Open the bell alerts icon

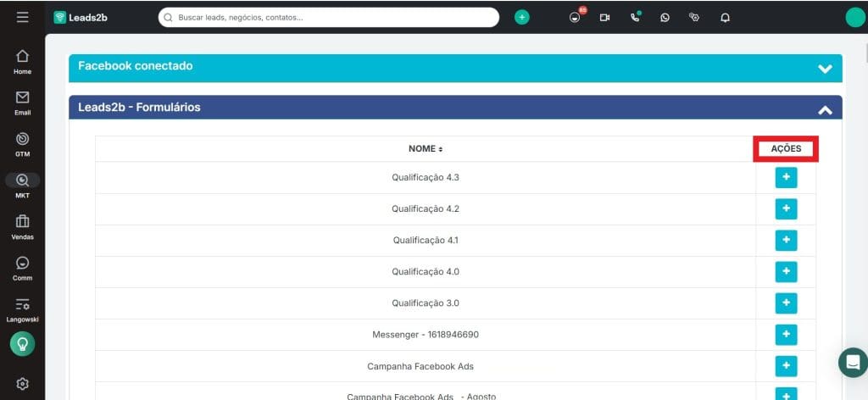(725, 18)
